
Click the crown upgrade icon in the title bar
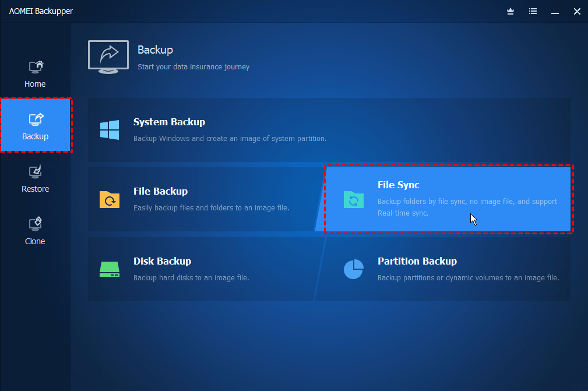click(x=510, y=11)
